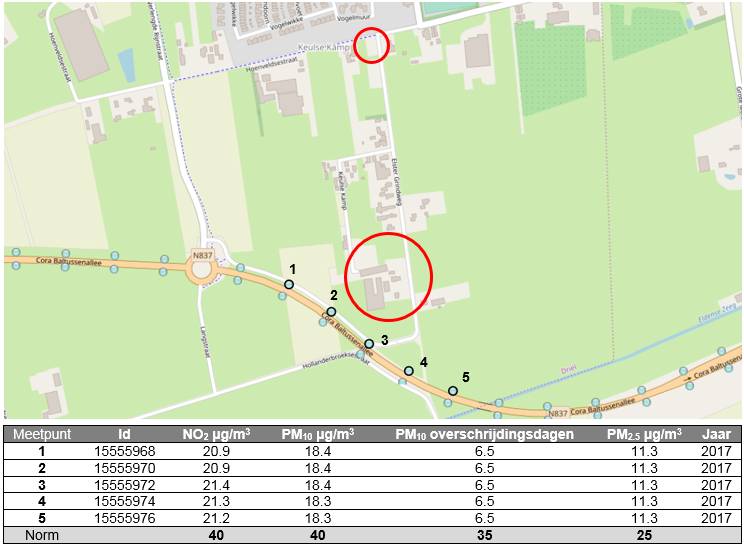
Task: Select Id cell 15555968
Action: 125,451
